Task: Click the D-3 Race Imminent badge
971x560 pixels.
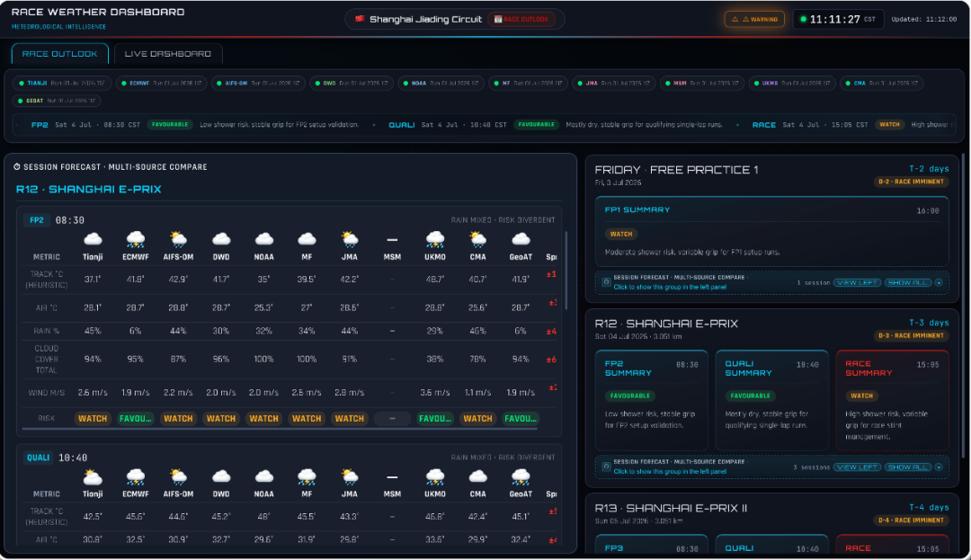Action: coord(911,335)
